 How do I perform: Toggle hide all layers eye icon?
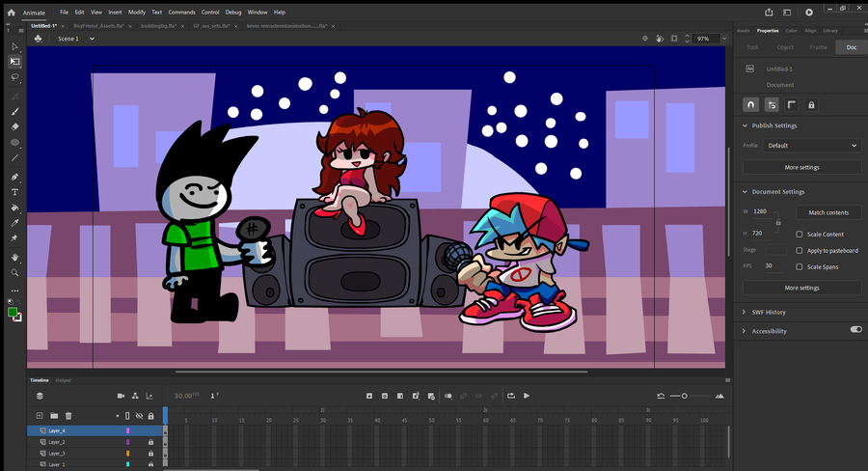(x=139, y=416)
